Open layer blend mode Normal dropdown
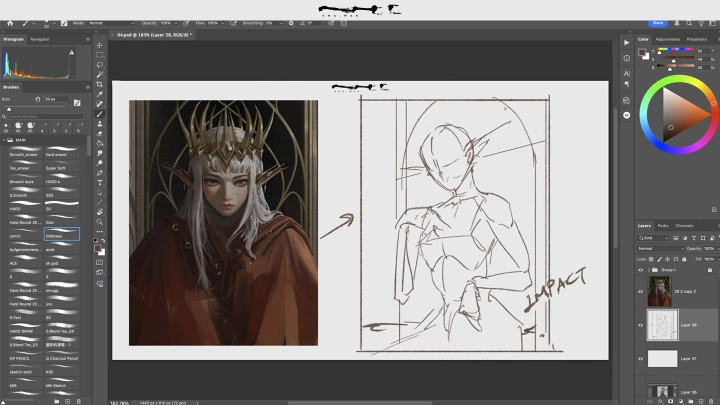Viewport: 720px width, 405px height. click(660, 248)
